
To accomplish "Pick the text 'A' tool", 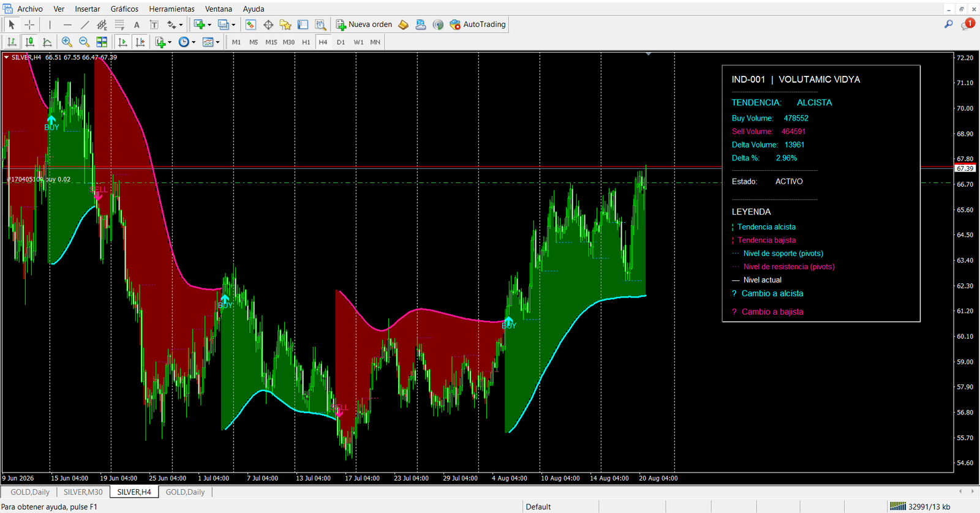I will [x=137, y=24].
